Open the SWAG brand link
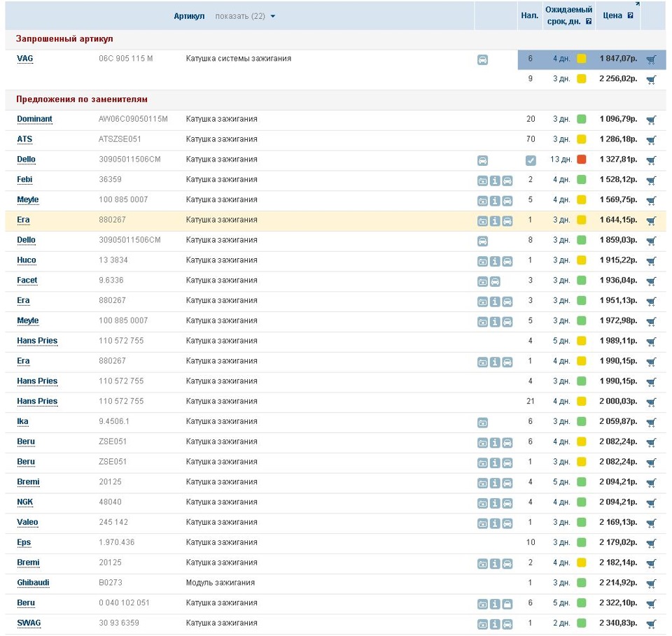Screen dimensions: 672x636 click(29, 623)
